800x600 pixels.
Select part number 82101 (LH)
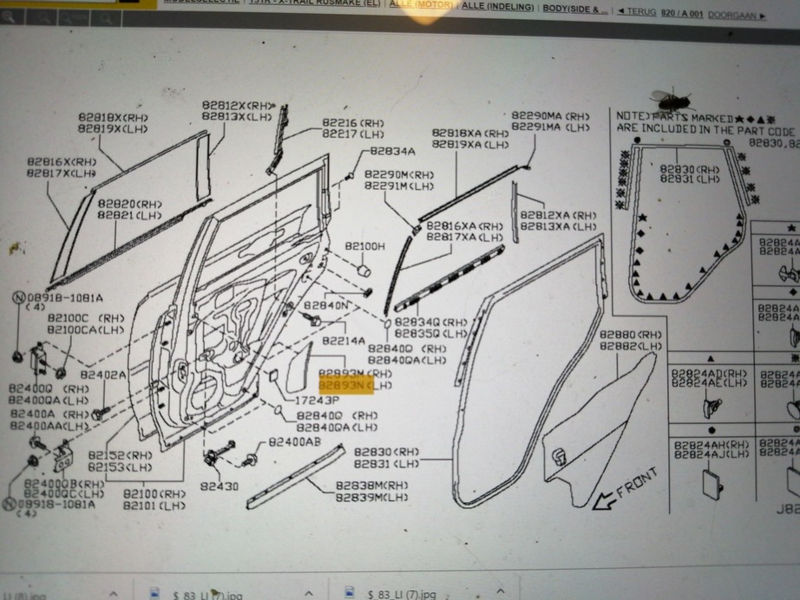point(154,506)
